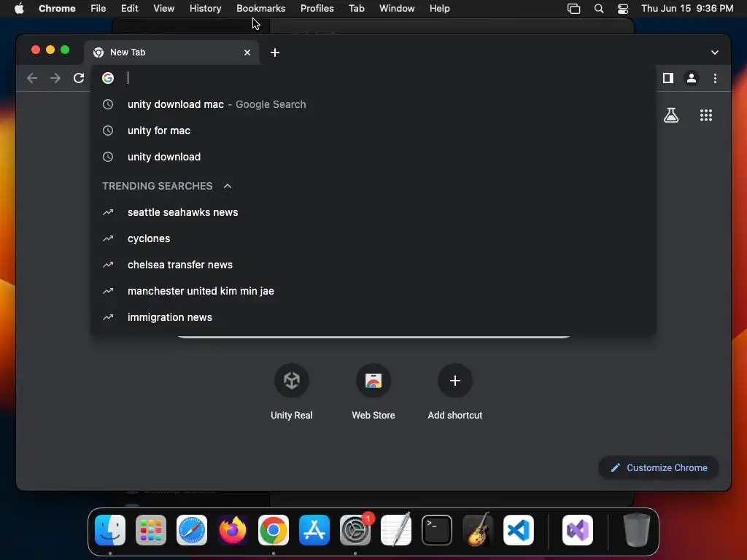Open the Edit menu
This screenshot has height=560, width=747.
pyautogui.click(x=130, y=9)
